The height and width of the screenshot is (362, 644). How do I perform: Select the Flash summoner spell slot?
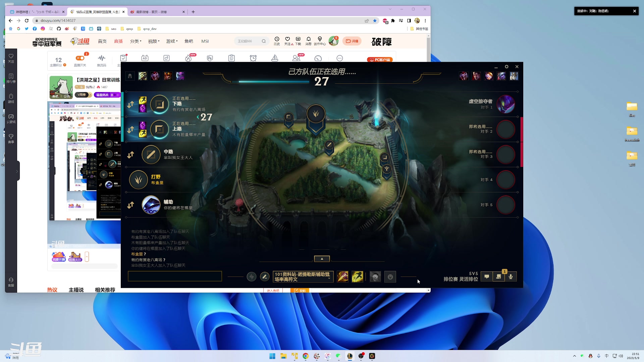(x=357, y=277)
